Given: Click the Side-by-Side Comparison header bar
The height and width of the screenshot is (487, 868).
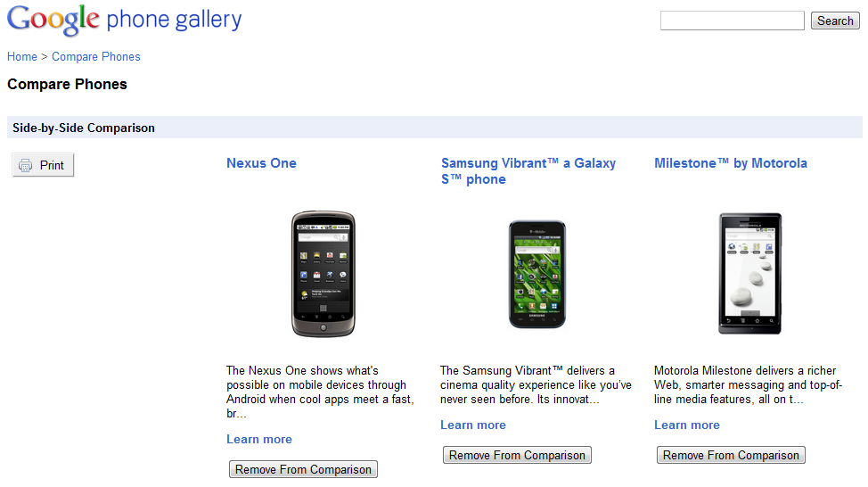Looking at the screenshot, I should click(x=435, y=128).
